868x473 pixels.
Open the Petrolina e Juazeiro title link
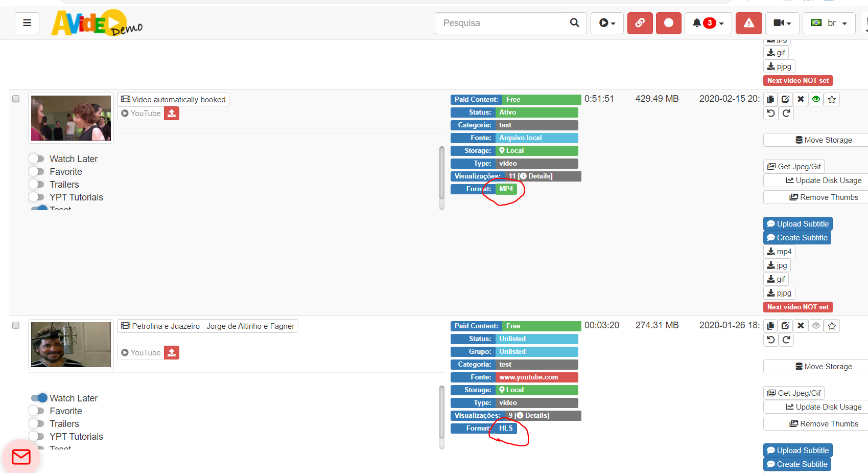[208, 326]
